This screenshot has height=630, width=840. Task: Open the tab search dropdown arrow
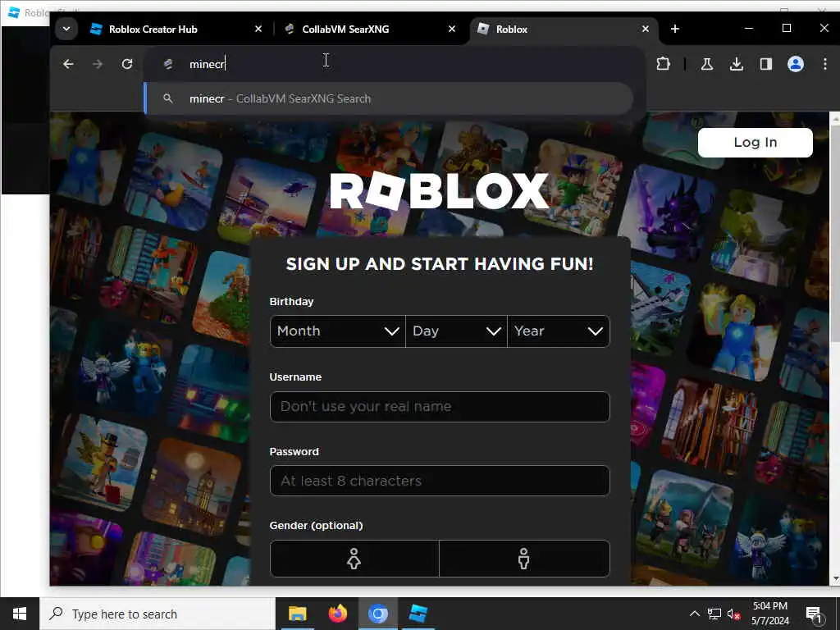66,29
